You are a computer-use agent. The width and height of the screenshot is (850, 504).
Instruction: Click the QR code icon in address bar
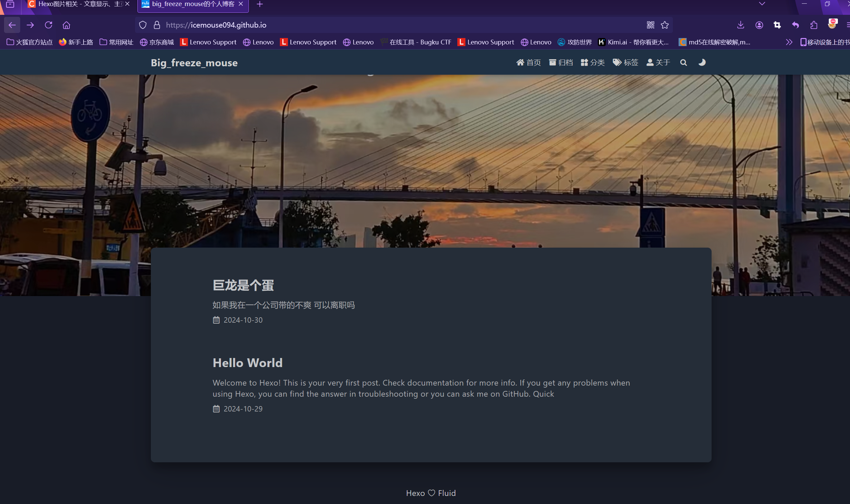click(x=650, y=25)
